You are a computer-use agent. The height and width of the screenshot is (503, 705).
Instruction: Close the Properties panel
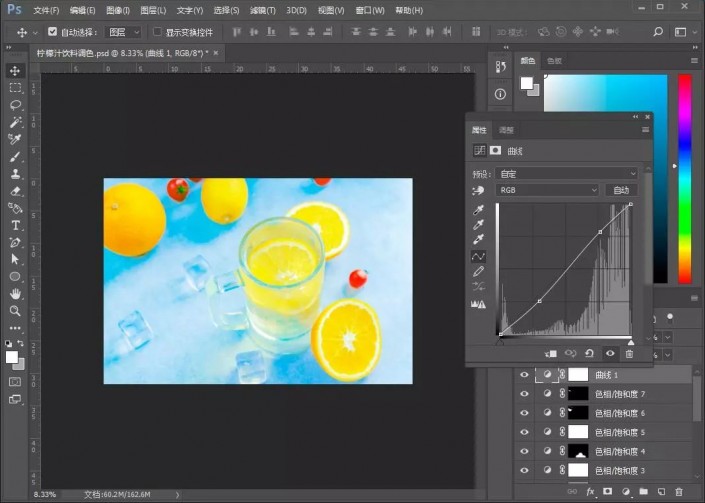(x=647, y=117)
